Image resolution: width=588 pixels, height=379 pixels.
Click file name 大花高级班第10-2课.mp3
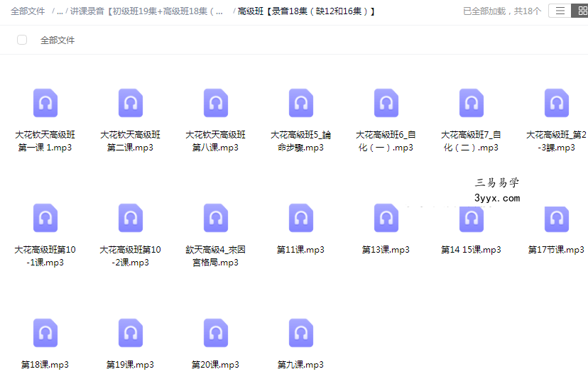click(x=130, y=256)
